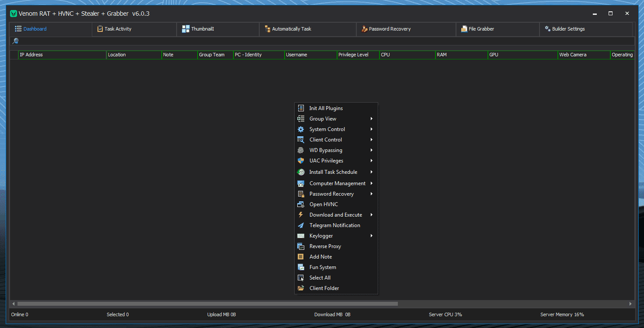644x328 pixels.
Task: Choose Add Note from the context menu
Action: point(336,257)
